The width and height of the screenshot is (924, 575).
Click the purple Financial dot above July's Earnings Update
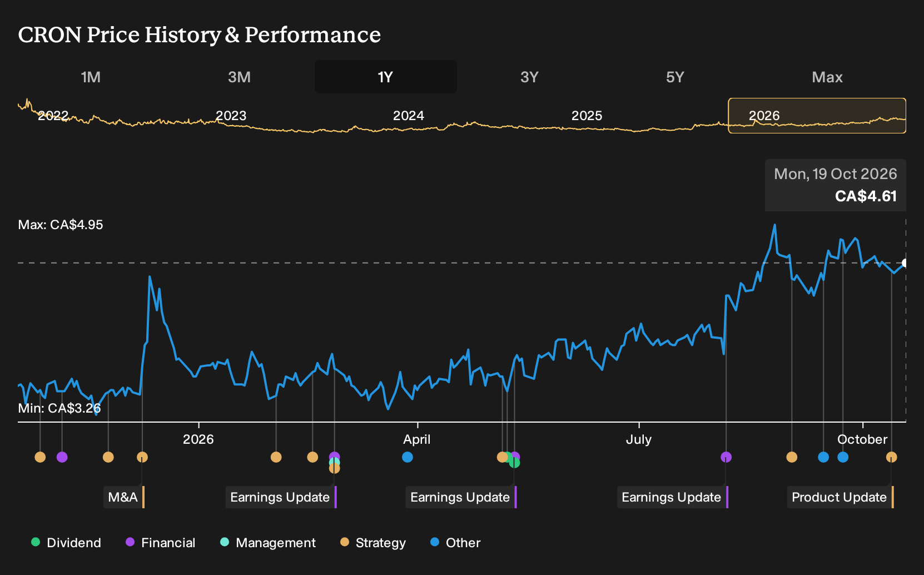[x=726, y=457]
